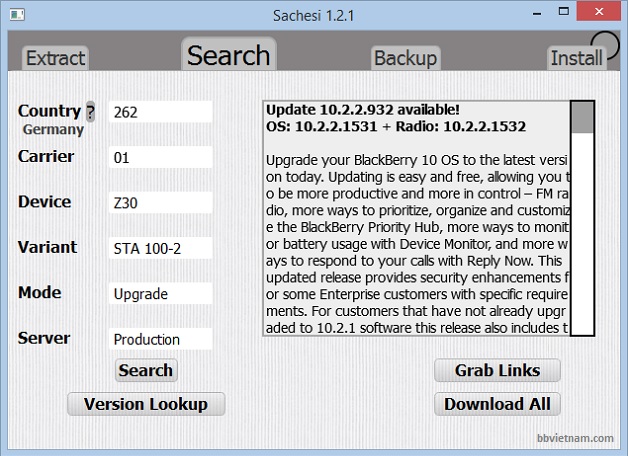
Task: Click the 'OS: 10.2.2.1531 + Radio' line
Action: click(396, 127)
